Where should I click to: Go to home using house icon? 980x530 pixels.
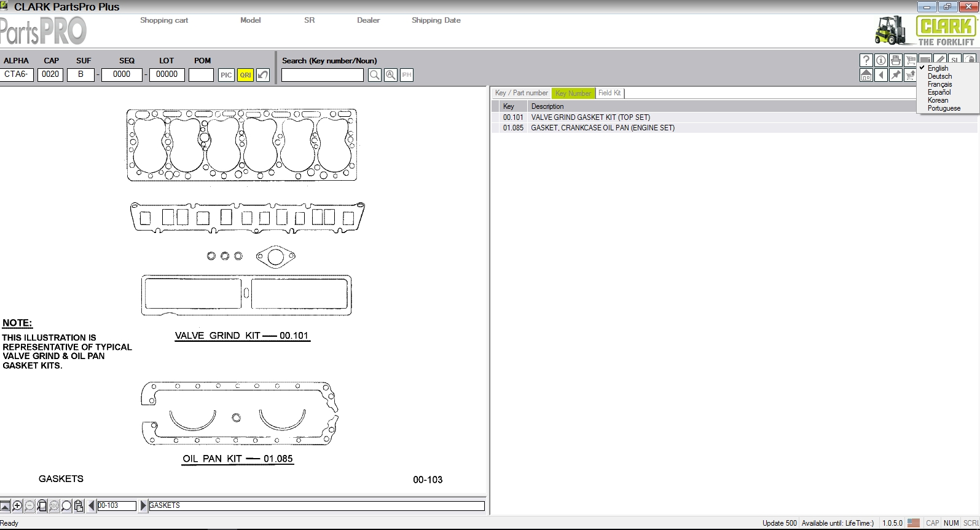click(x=866, y=75)
